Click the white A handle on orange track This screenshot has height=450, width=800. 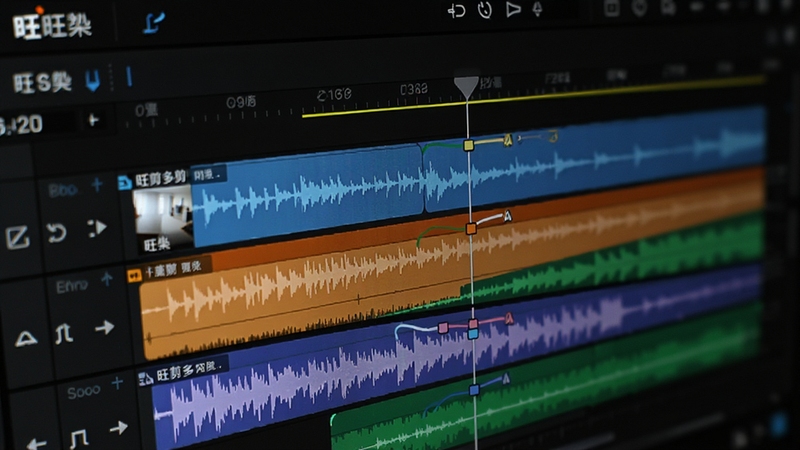click(507, 216)
